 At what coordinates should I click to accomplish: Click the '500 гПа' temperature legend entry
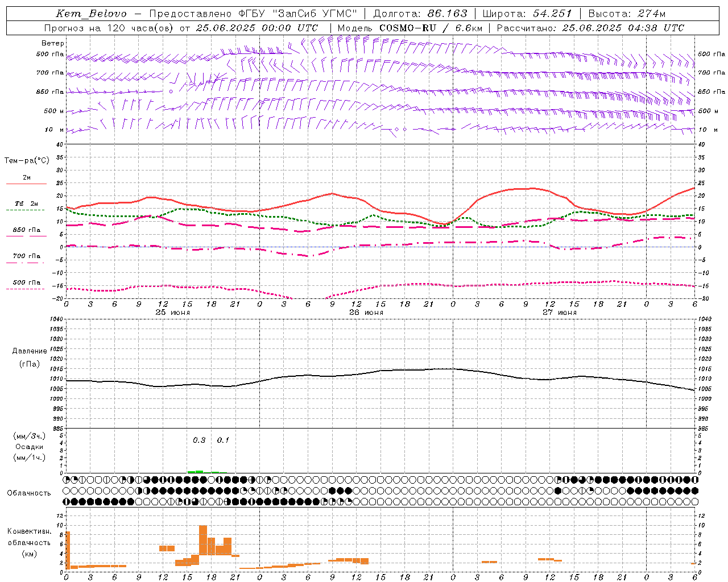point(26,282)
